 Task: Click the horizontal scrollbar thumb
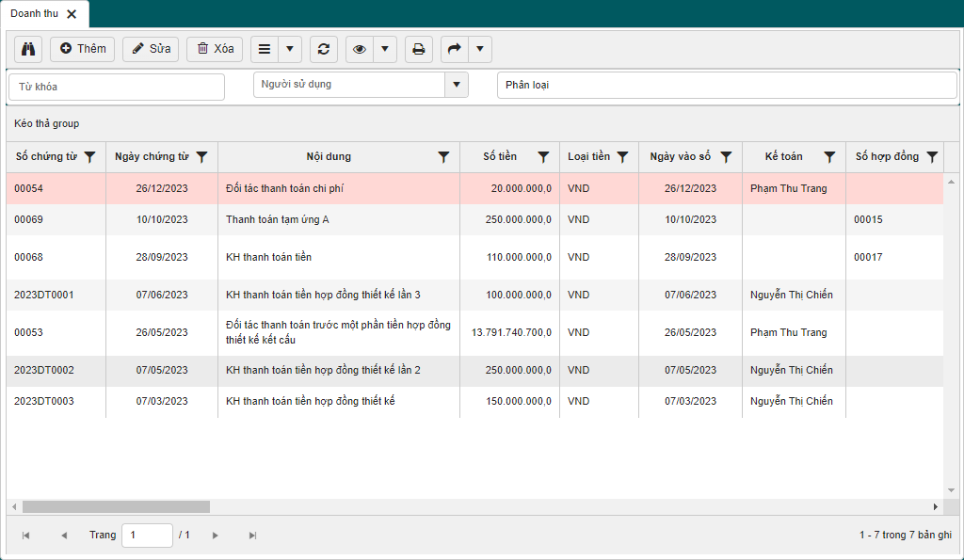pos(116,506)
